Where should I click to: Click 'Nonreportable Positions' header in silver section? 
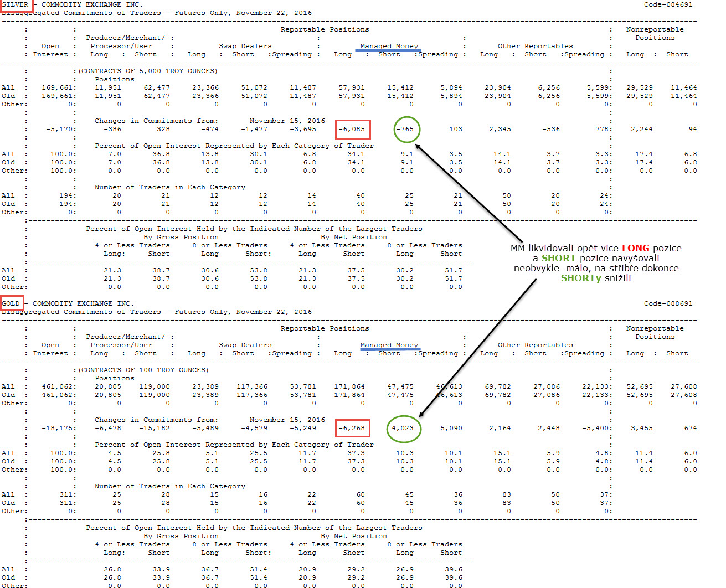tap(655, 33)
